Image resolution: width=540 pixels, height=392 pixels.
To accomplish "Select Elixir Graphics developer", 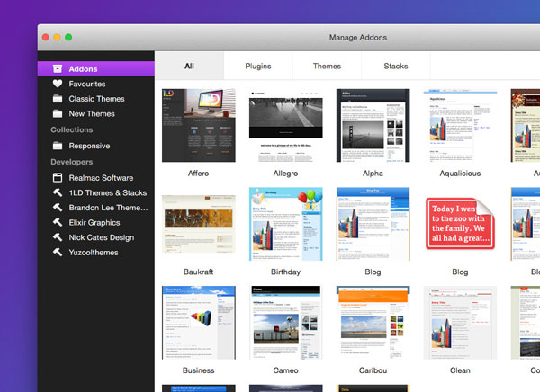I will (x=96, y=223).
